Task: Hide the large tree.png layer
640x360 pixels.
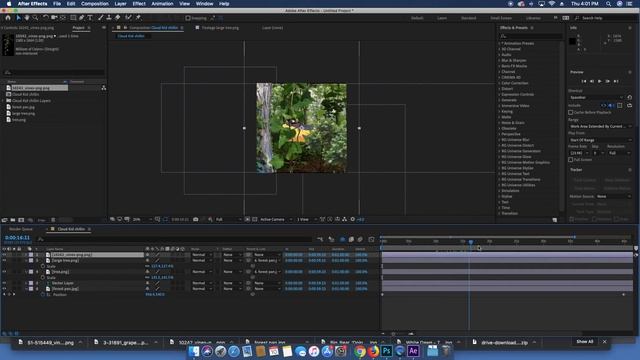Action: [x=4, y=260]
